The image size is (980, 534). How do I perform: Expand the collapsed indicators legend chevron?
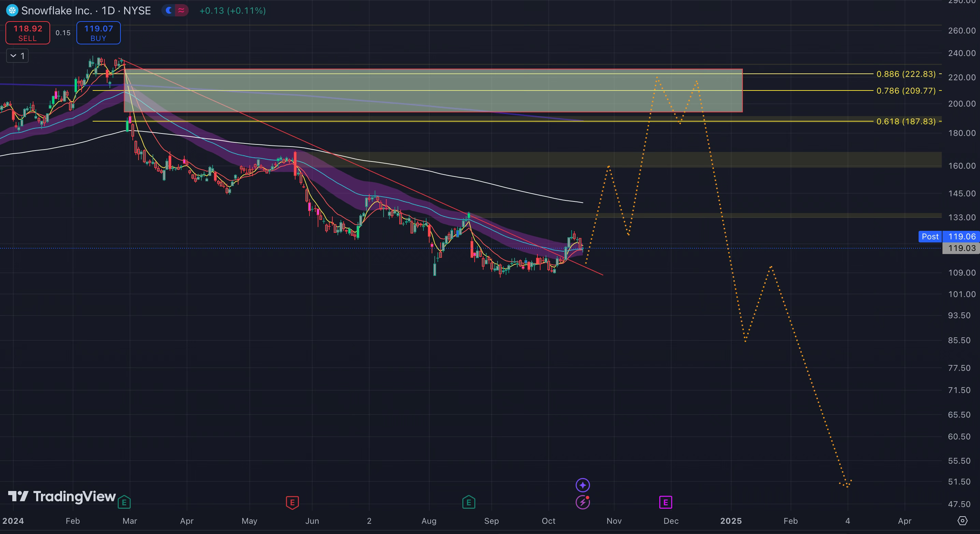tap(13, 56)
